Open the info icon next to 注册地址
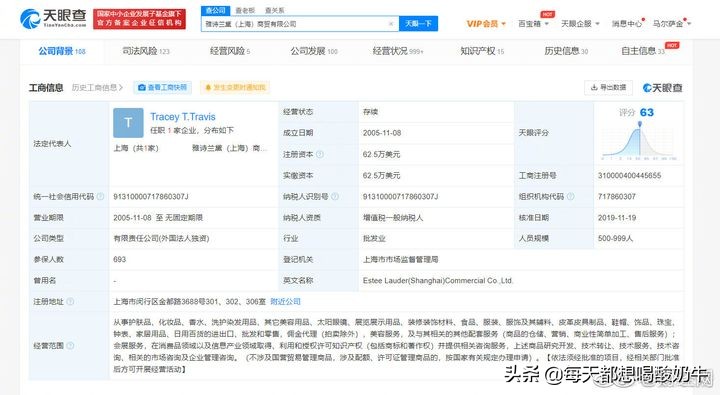The image size is (720, 395). [x=70, y=302]
